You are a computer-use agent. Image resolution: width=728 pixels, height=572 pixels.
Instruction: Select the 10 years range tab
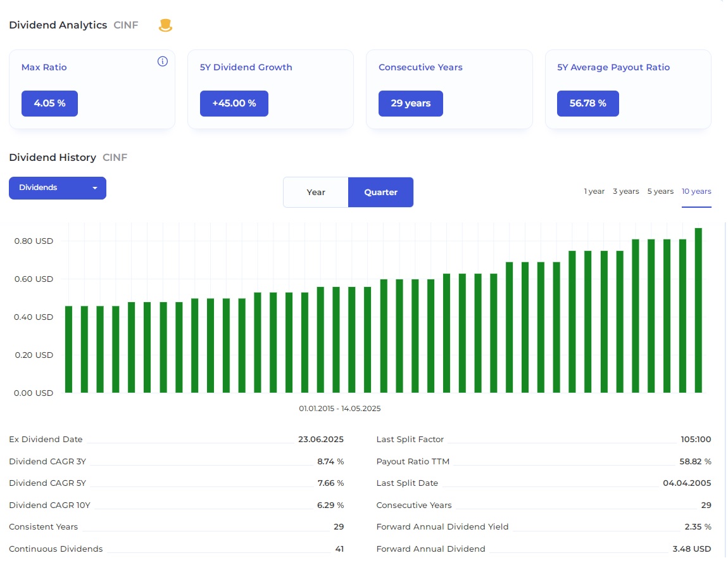point(696,191)
